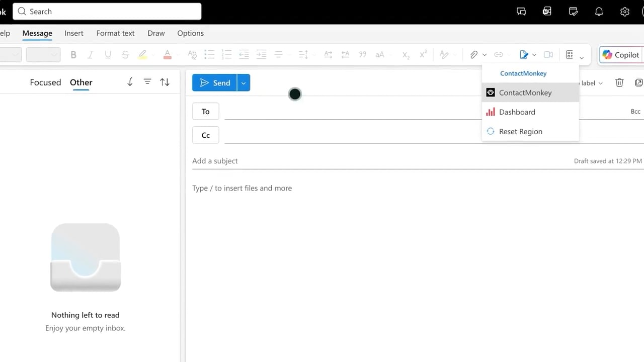The image size is (644, 362).
Task: Open the attach file dropdown arrow
Action: (485, 55)
